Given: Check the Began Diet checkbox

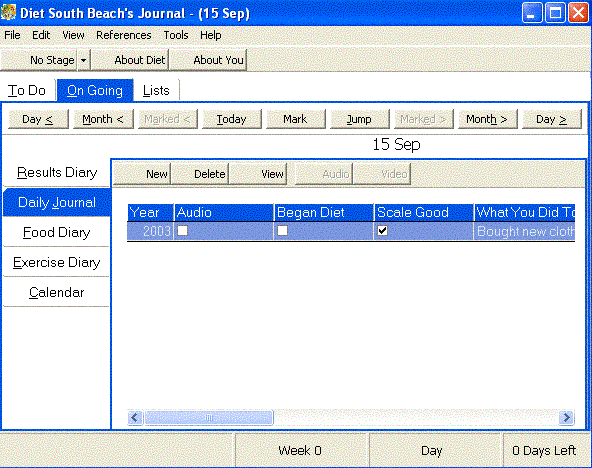Looking at the screenshot, I should pyautogui.click(x=282, y=231).
